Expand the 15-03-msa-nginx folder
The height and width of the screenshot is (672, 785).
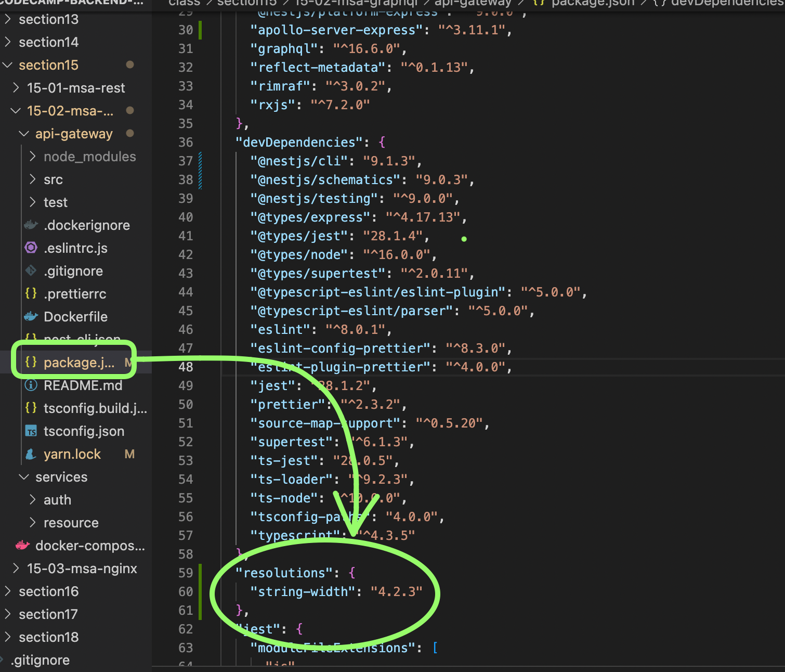pyautogui.click(x=16, y=568)
